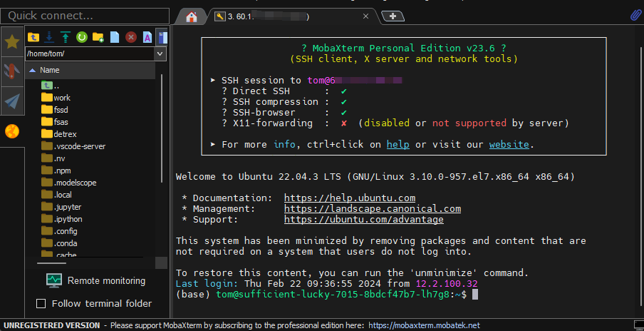
Task: Select the .local folder
Action: (x=57, y=195)
